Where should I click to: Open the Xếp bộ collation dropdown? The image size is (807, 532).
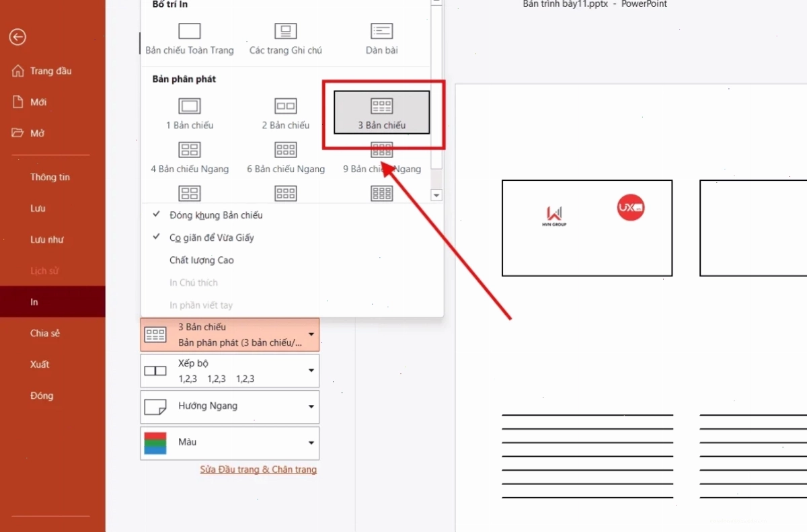230,371
